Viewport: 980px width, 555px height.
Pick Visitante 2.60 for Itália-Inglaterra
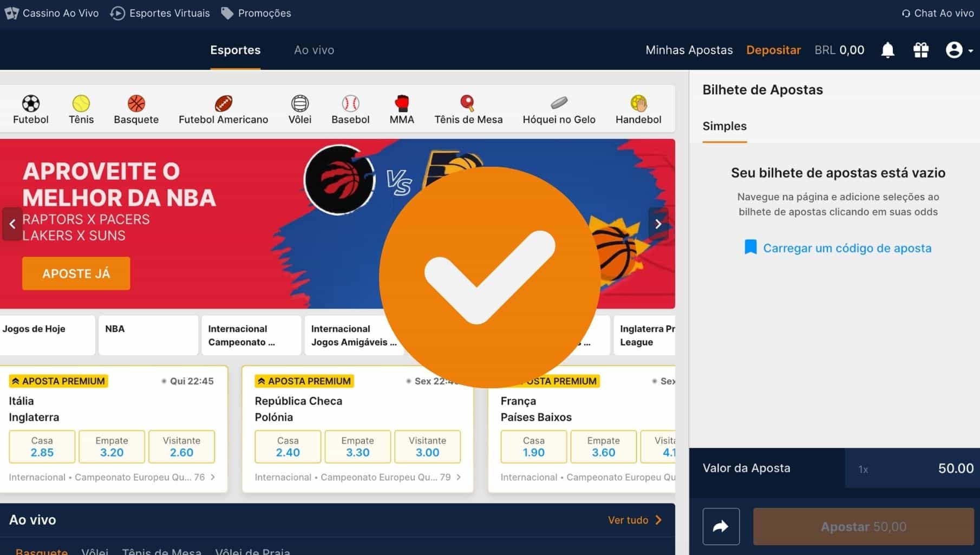click(181, 447)
